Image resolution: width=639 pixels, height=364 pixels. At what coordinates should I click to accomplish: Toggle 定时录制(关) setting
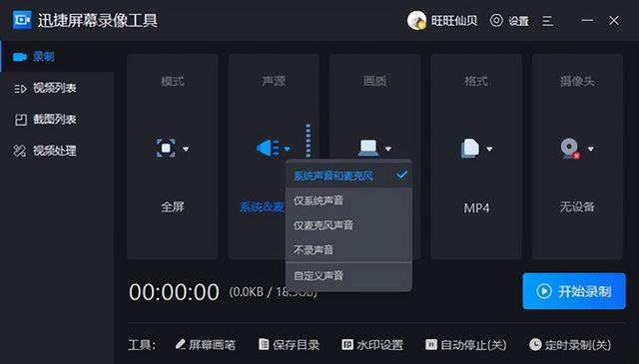pyautogui.click(x=570, y=345)
